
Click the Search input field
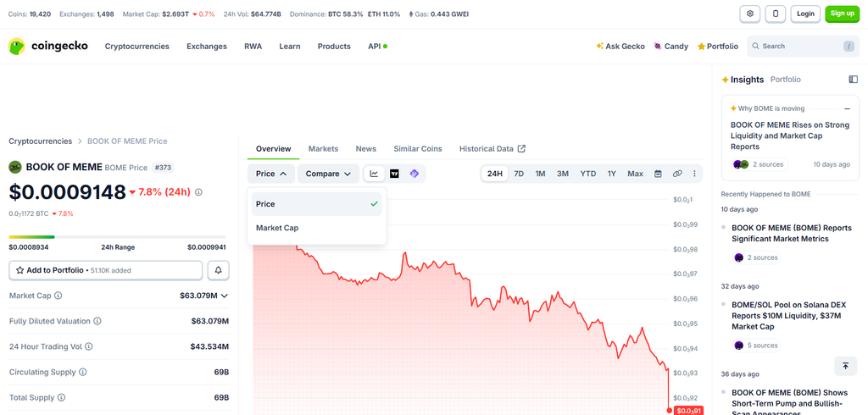coord(803,47)
